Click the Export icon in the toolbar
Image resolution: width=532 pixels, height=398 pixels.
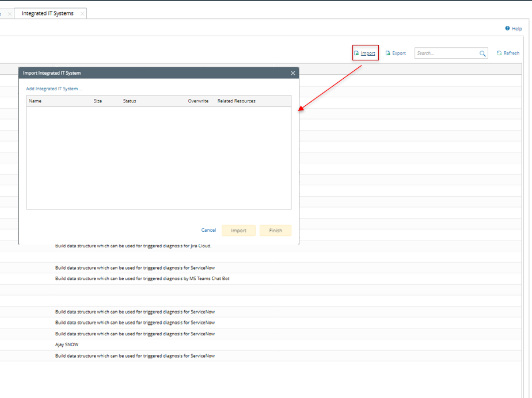pos(388,53)
